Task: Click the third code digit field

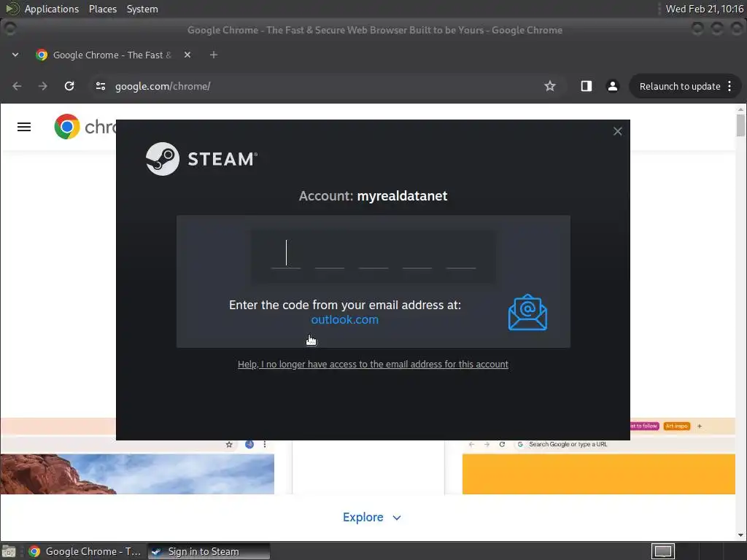Action: (x=373, y=254)
